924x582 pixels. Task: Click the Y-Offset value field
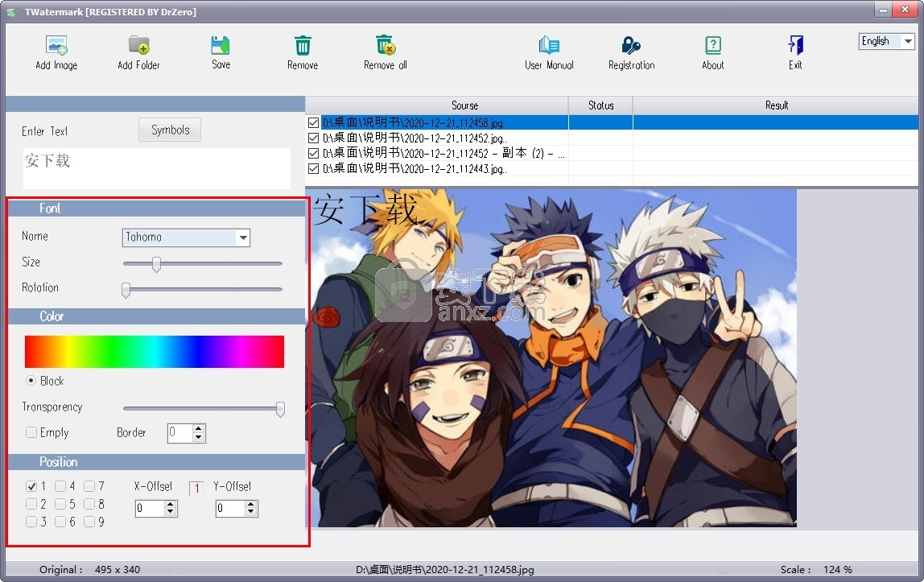point(230,509)
